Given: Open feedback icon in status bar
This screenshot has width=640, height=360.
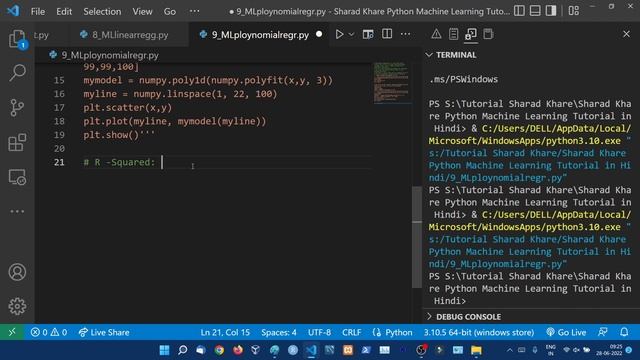Looking at the screenshot, I should 603,332.
